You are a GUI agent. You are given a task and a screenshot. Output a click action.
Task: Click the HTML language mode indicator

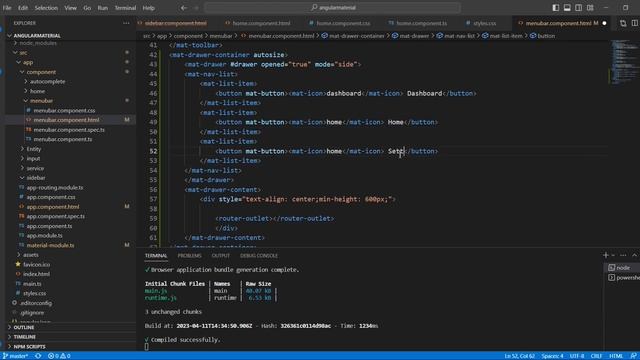pyautogui.click(x=616, y=356)
